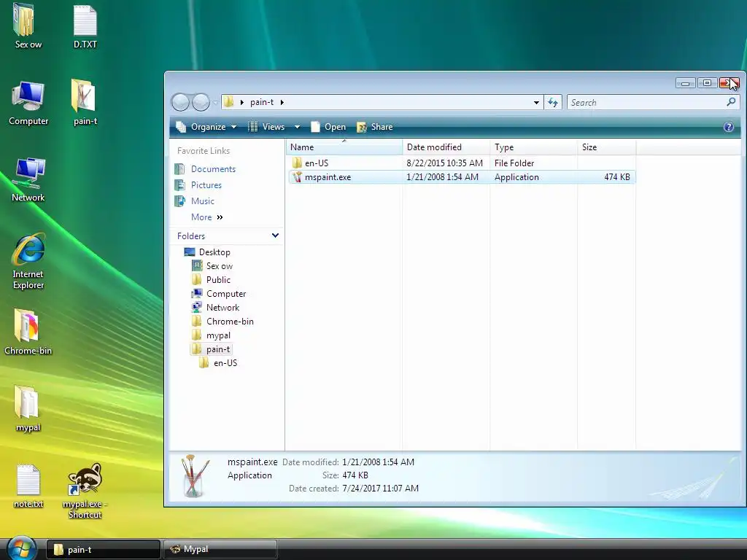Screen dimensions: 747x560
Task: Select en-US in the folder tree
Action: pos(225,363)
